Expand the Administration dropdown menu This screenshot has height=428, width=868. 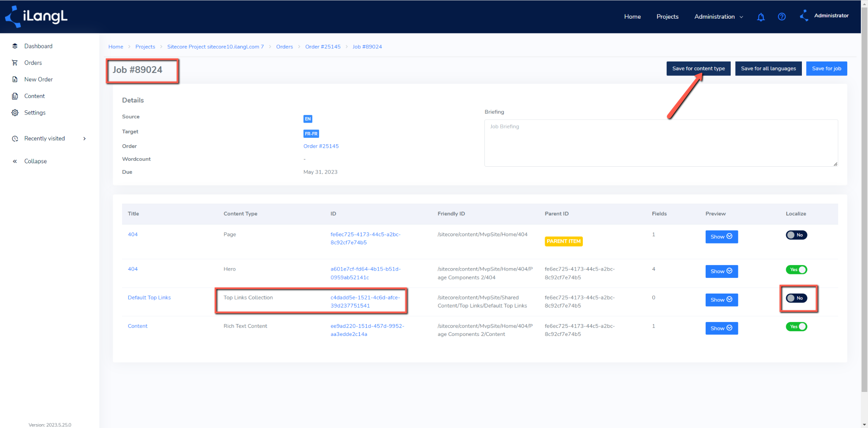719,17
